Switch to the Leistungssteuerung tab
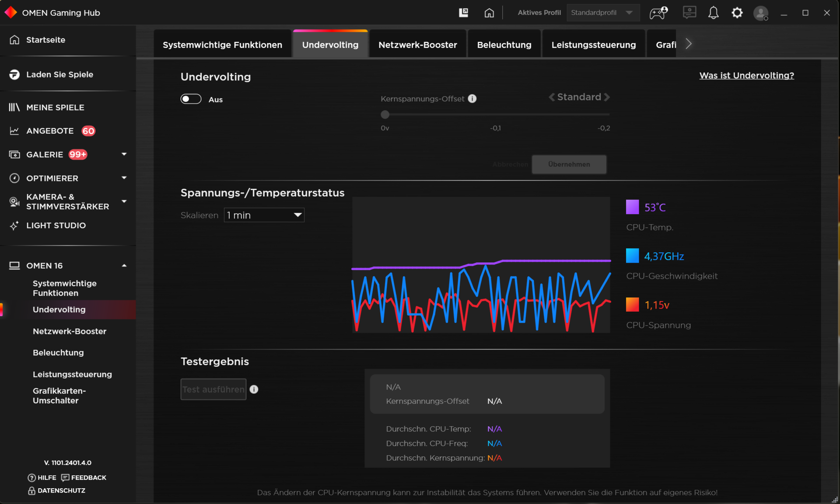This screenshot has width=840, height=504. (x=593, y=45)
